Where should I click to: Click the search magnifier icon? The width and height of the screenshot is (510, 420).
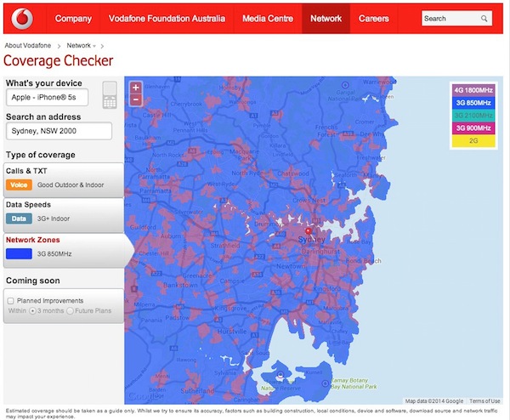click(484, 19)
